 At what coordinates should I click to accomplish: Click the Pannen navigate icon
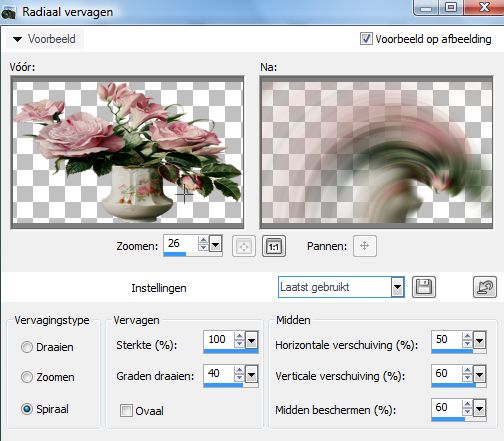[x=365, y=246]
